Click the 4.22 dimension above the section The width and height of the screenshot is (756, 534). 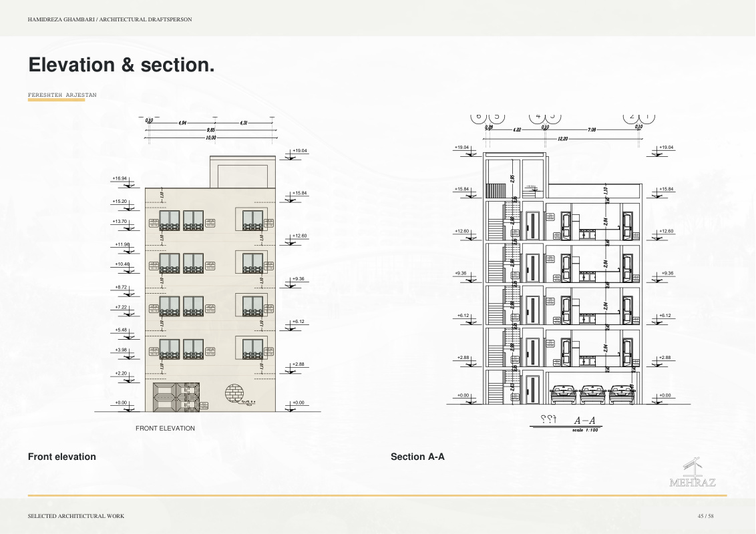(517, 129)
